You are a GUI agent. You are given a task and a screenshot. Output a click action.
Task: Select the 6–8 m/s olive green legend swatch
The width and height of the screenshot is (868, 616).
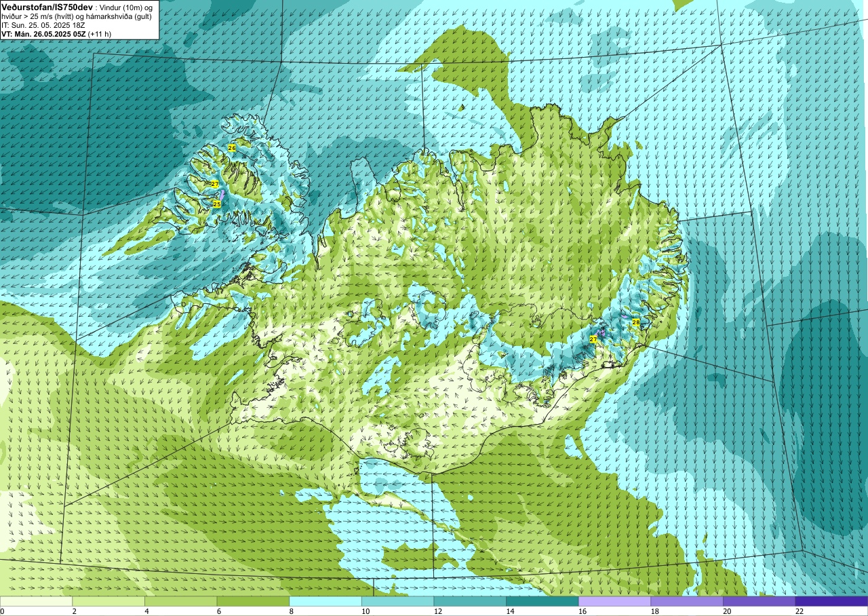pyautogui.click(x=253, y=601)
